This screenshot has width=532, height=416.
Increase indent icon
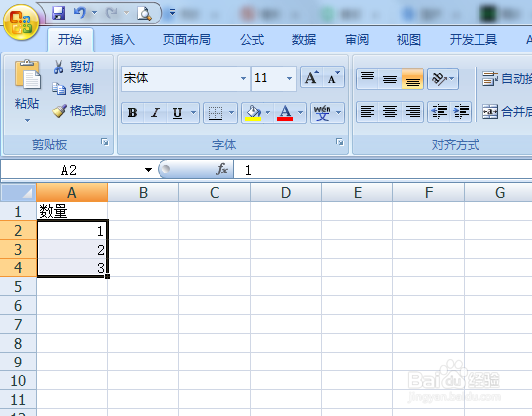tap(461, 111)
